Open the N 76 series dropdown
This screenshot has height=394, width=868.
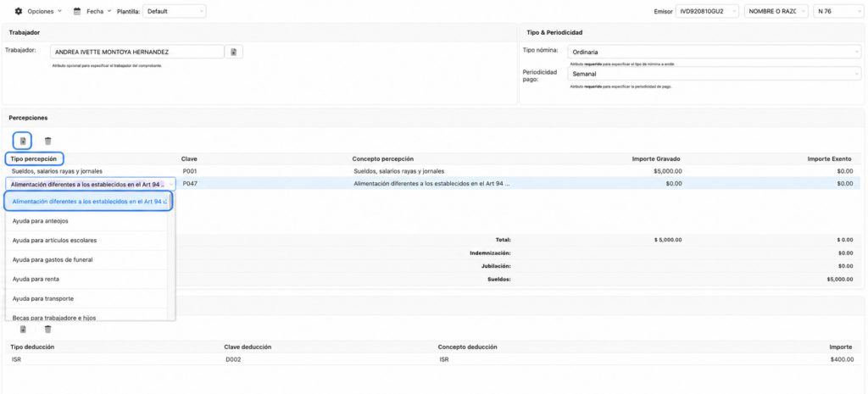pos(837,11)
